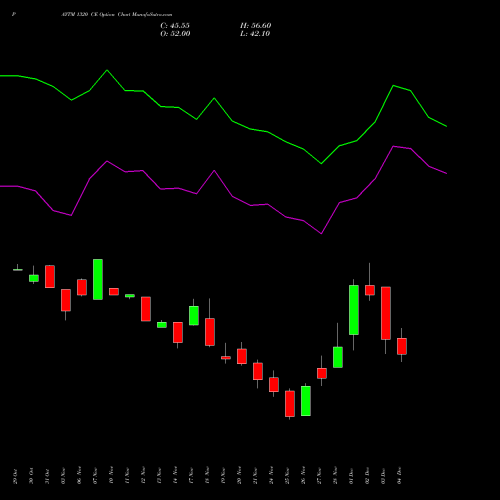The image size is (500, 500).
Task: Select the 20 Nov date axis label
Action: coord(239,476)
